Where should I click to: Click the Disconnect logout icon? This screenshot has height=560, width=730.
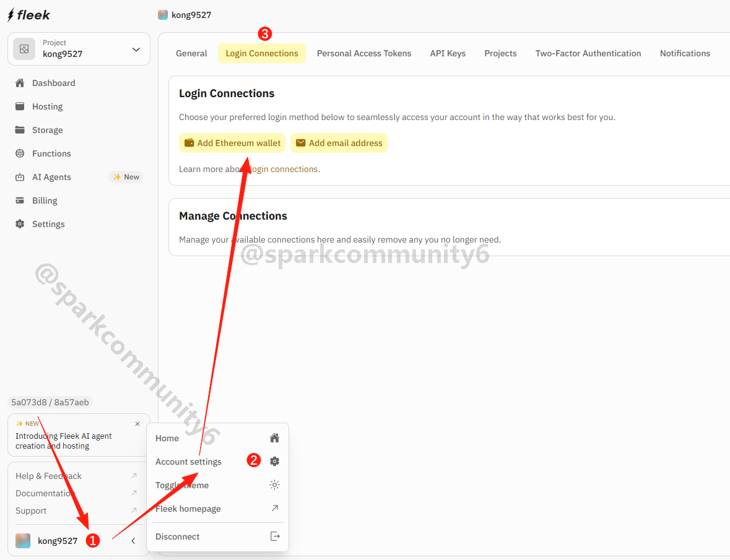pyautogui.click(x=275, y=536)
